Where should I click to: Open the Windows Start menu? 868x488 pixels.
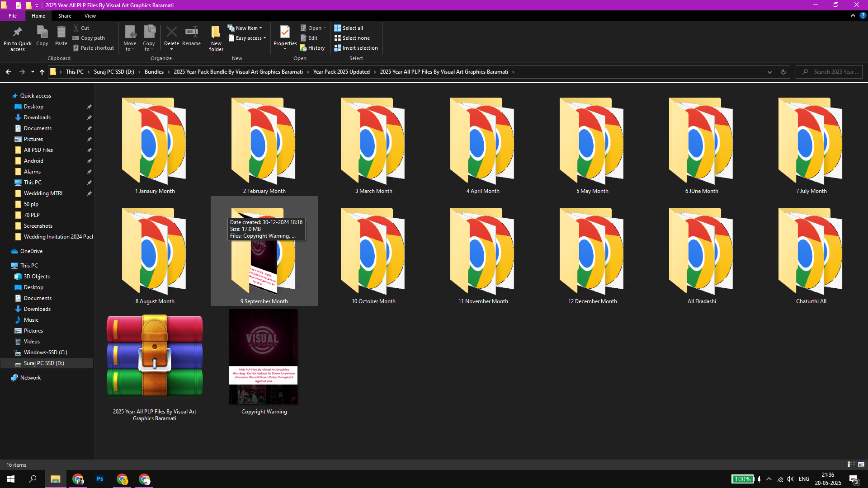coord(11,479)
